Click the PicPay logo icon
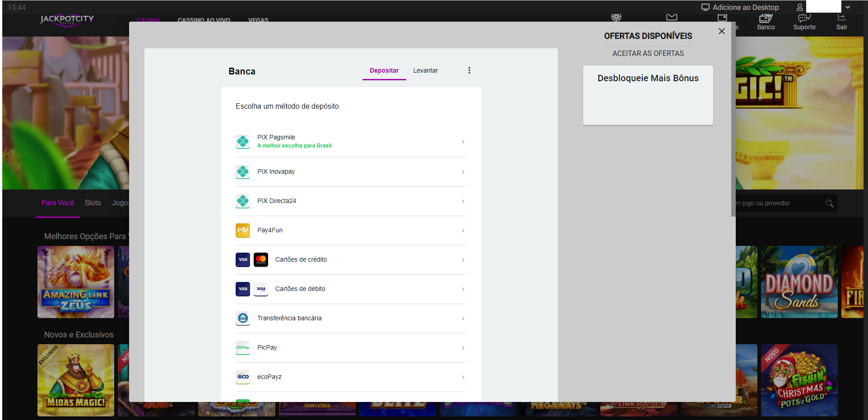This screenshot has width=868, height=420. click(243, 348)
